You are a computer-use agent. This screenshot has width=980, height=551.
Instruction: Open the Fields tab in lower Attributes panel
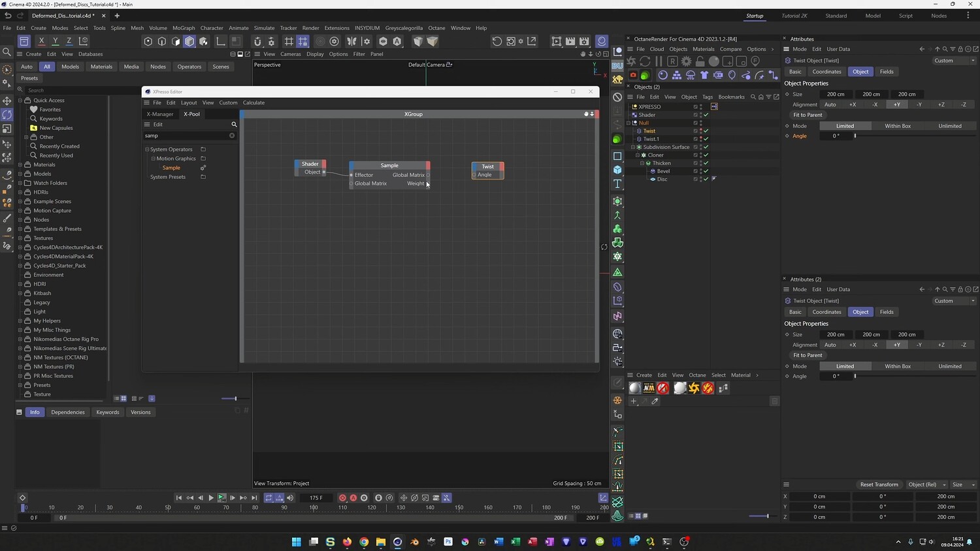click(x=887, y=312)
